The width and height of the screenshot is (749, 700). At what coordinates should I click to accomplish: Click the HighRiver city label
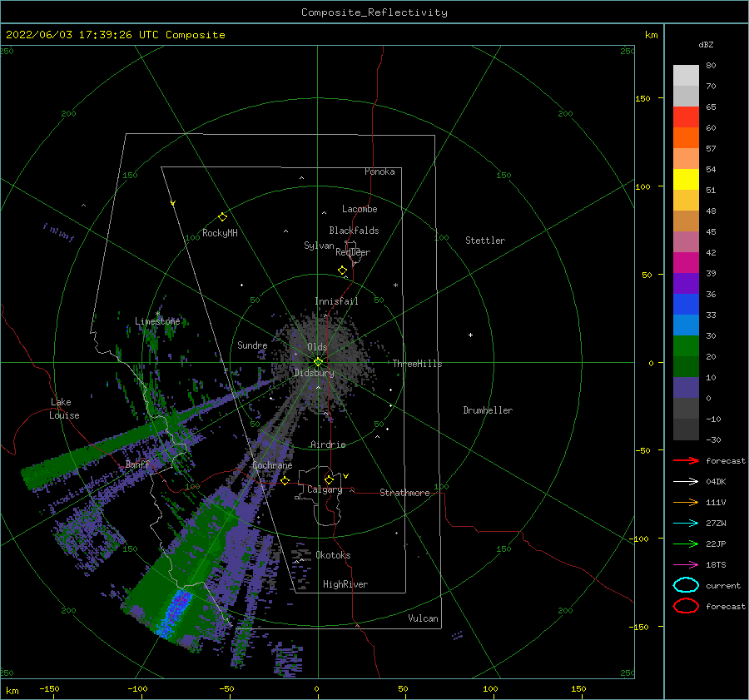pyautogui.click(x=345, y=584)
